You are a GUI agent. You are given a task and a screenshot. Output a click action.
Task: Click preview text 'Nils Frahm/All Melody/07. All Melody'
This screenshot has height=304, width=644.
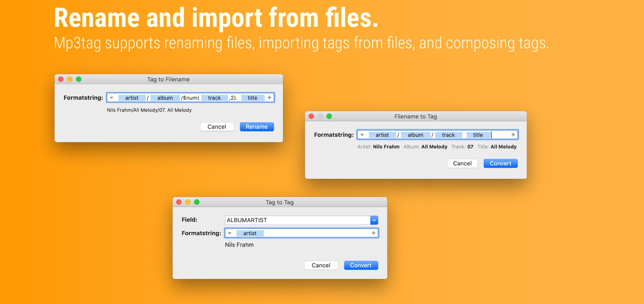149,110
